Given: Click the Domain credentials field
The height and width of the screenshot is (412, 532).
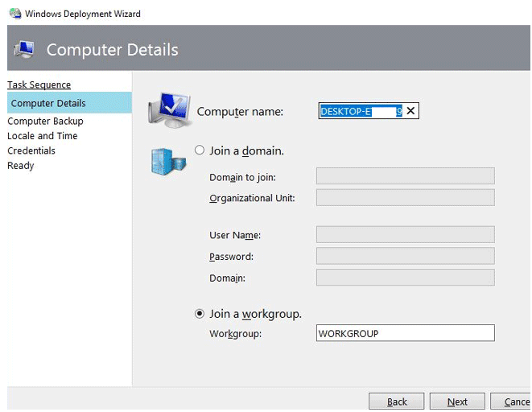Looking at the screenshot, I should tap(406, 278).
